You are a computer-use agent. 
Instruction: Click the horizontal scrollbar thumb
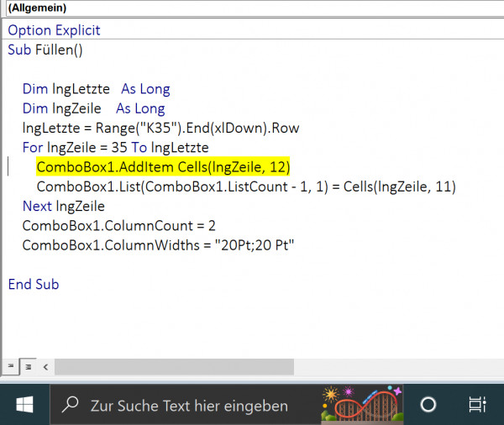click(x=174, y=367)
